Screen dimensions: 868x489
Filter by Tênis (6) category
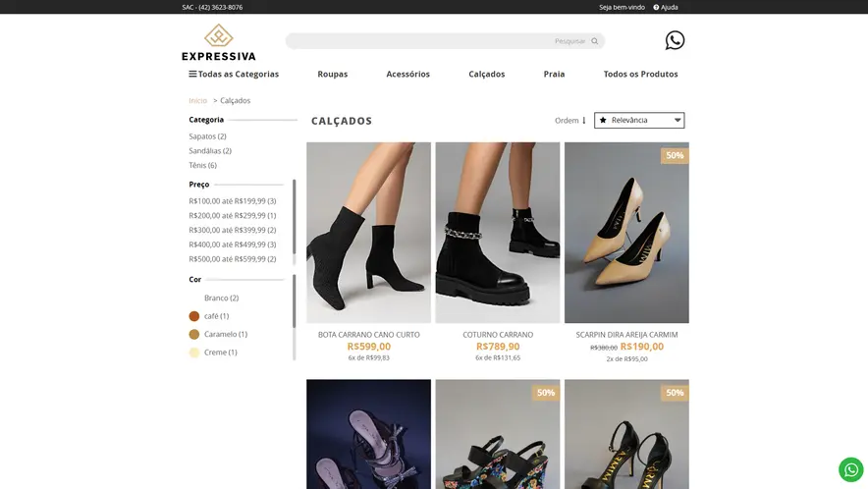pyautogui.click(x=202, y=165)
